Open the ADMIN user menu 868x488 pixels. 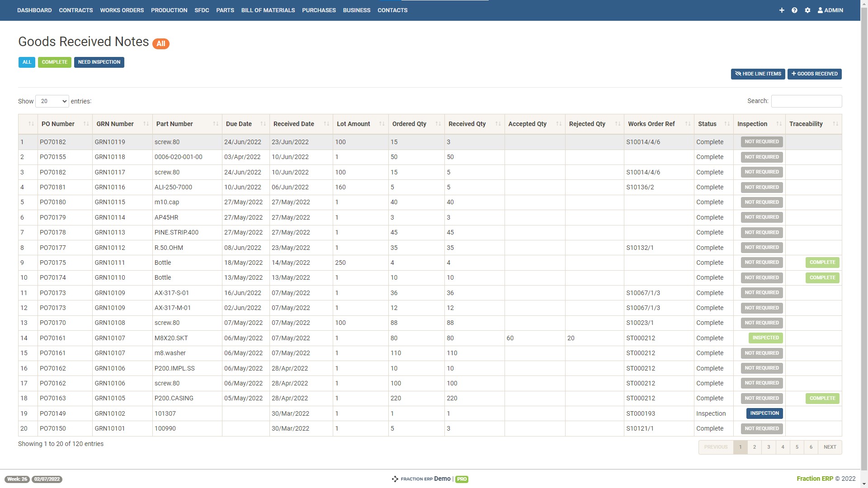pyautogui.click(x=830, y=10)
